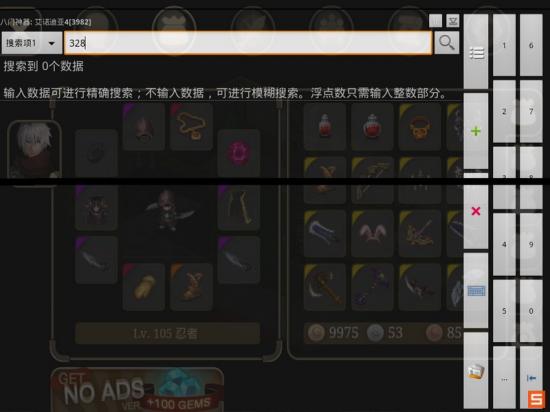
Task: Expand the 搜索项1 dropdown
Action: click(32, 43)
